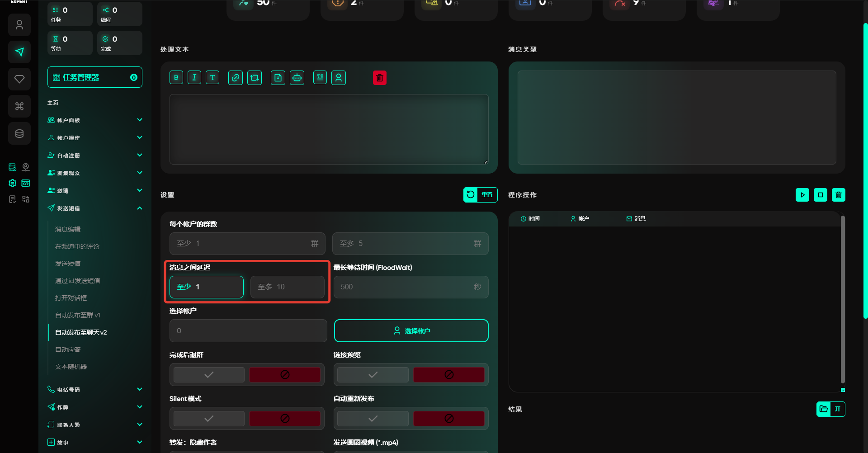Click the bold formatting icon

(176, 78)
